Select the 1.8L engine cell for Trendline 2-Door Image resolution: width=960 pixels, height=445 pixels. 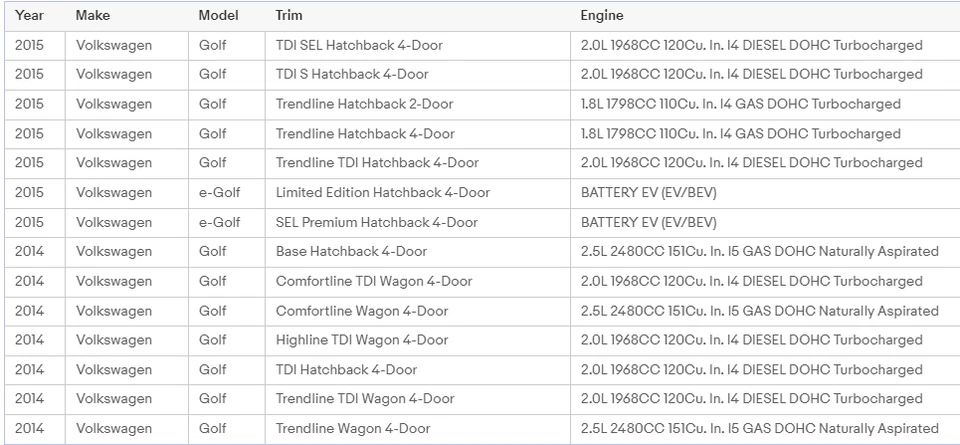coord(740,104)
